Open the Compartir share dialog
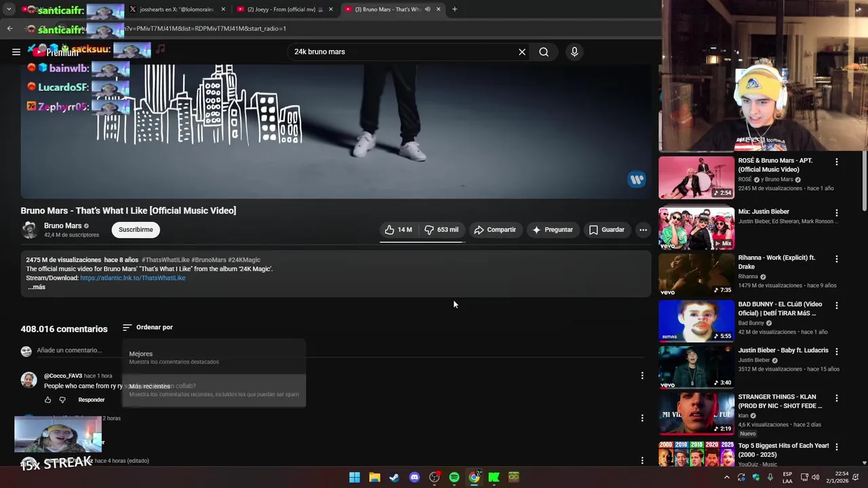This screenshot has height=488, width=868. click(x=495, y=230)
